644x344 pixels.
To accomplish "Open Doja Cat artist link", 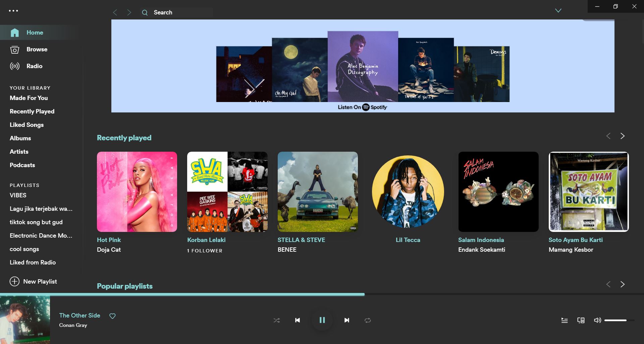I will point(109,250).
